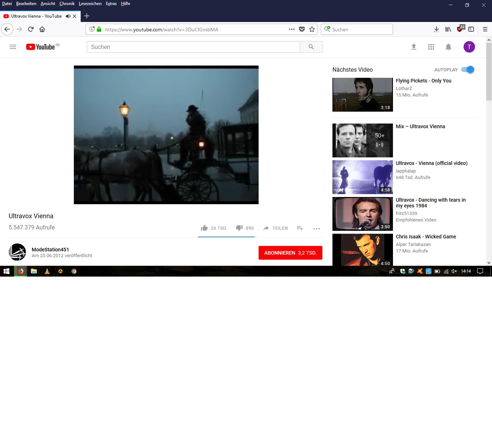Open the ModeStation451 channel name link

click(x=50, y=250)
